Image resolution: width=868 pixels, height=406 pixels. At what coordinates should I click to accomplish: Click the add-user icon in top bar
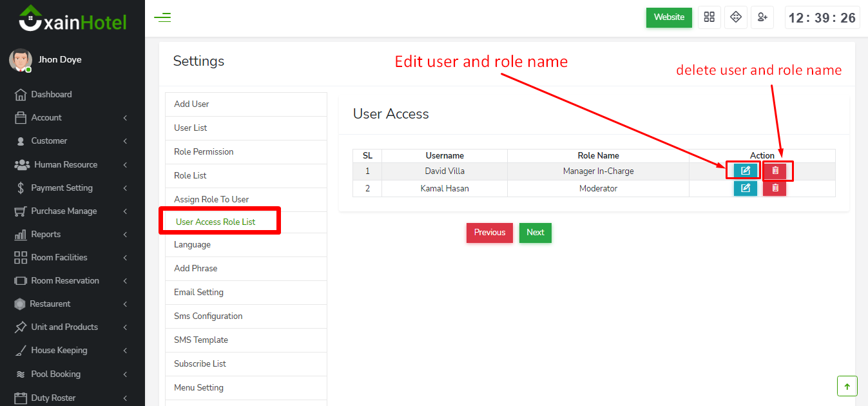[x=762, y=17]
